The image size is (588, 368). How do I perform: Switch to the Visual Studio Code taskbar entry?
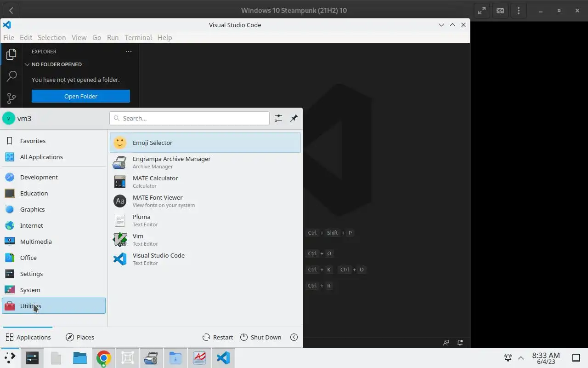pos(223,358)
